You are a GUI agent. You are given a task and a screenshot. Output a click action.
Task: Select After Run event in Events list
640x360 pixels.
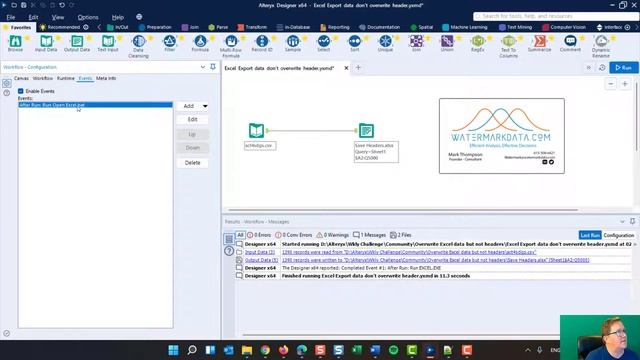pos(95,105)
